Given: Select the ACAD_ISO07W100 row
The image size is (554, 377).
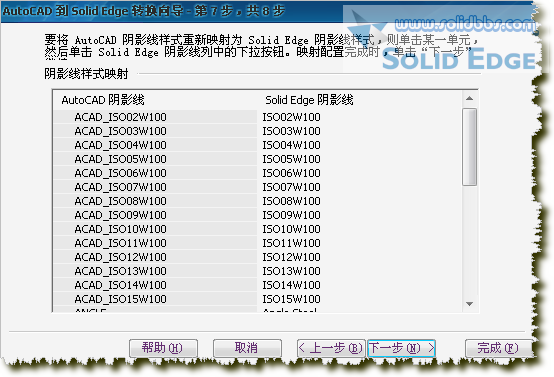Looking at the screenshot, I should click(155, 187).
